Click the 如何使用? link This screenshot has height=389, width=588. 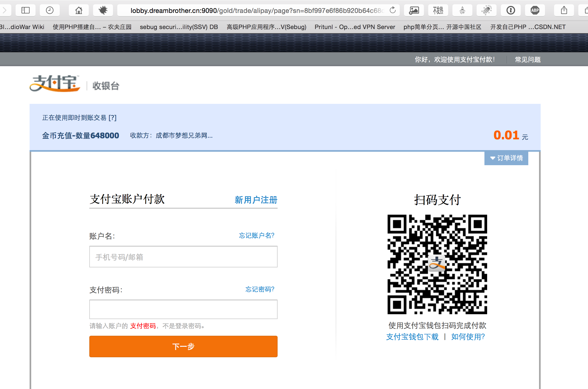point(468,337)
